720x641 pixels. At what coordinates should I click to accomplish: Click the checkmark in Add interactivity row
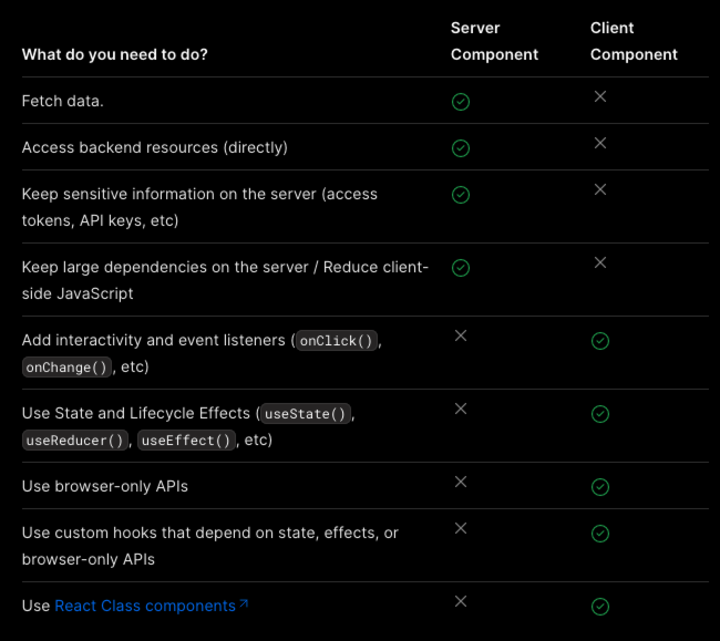[x=600, y=341]
